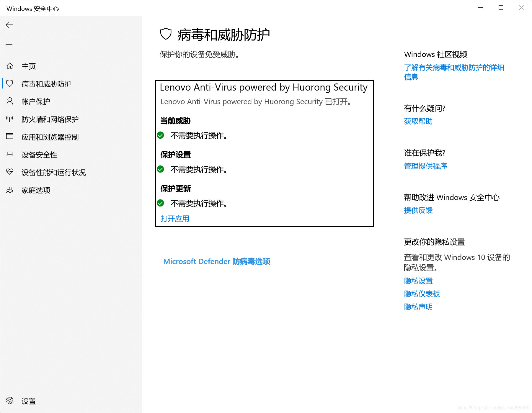Click the shield icon beside 病毒和威胁防护 in sidebar
Viewport: 532px width, 413px height.
[10, 83]
